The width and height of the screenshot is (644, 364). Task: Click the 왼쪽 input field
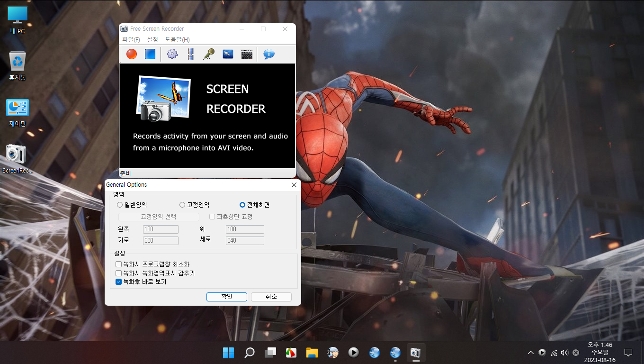161,229
